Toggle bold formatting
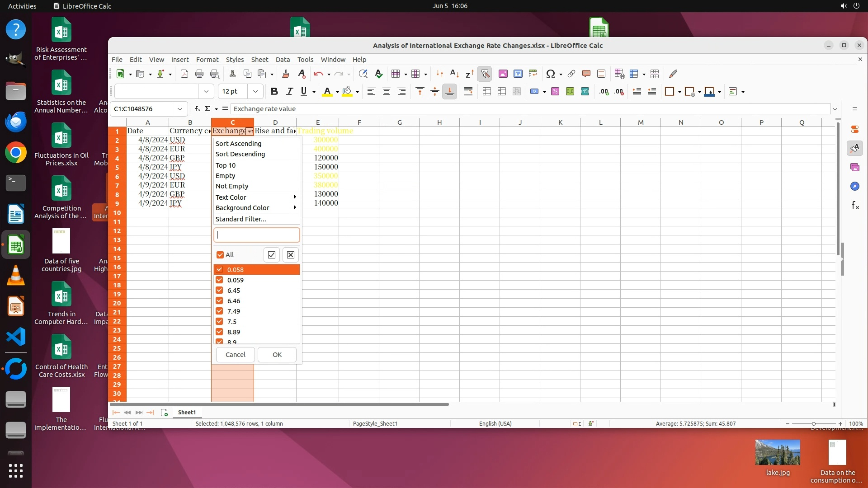Viewport: 868px width, 488px height. [274, 91]
